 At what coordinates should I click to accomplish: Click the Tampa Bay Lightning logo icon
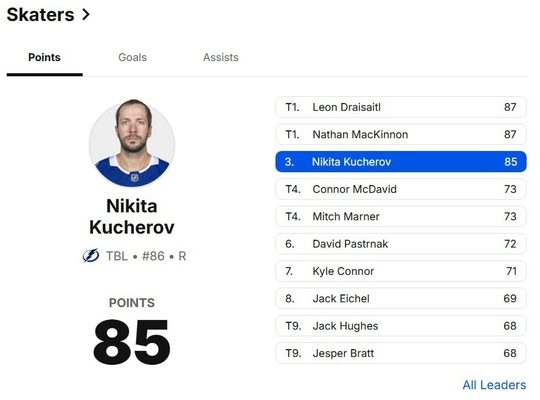click(x=91, y=256)
